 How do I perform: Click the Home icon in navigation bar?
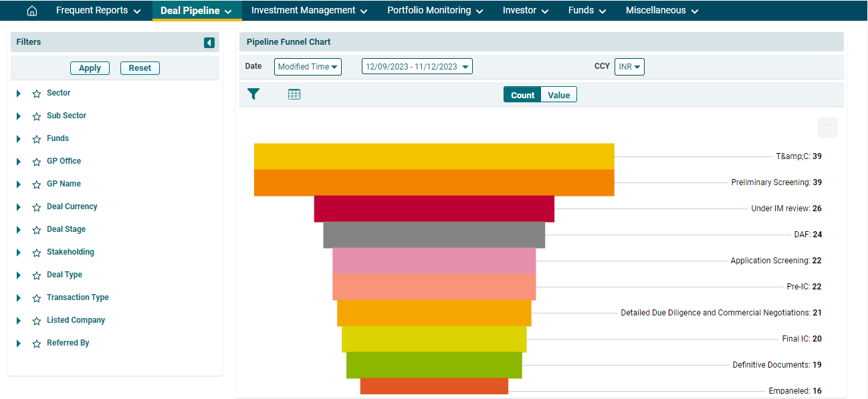click(32, 11)
